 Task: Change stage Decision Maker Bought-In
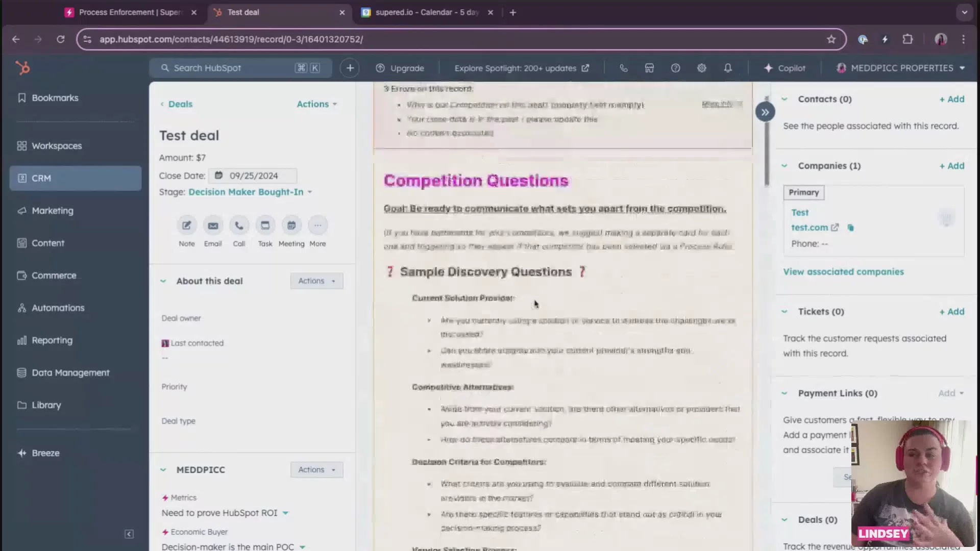(250, 192)
